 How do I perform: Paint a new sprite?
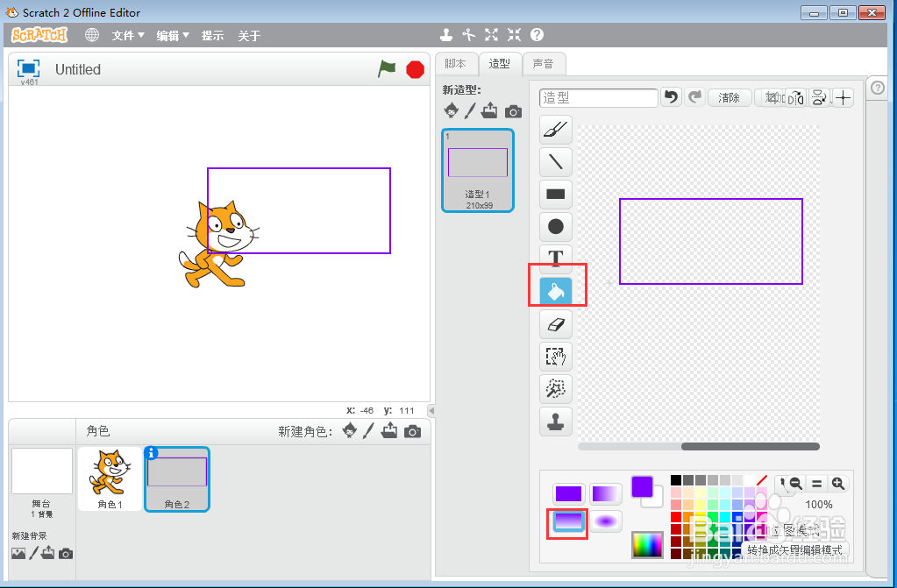tap(368, 431)
